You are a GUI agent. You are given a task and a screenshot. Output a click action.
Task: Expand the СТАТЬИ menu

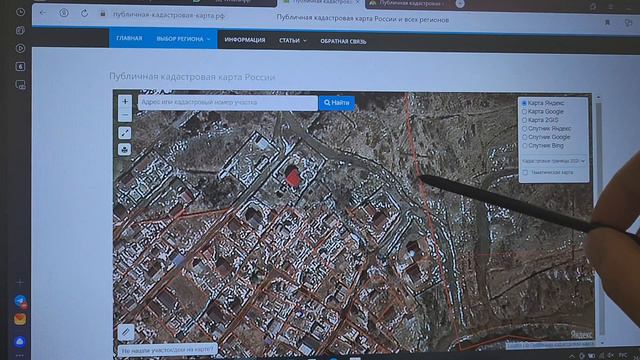[293, 40]
